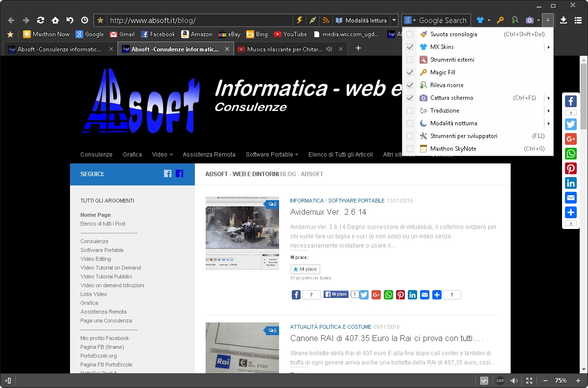Share via LinkedIn in floating side bar
This screenshot has width=588, height=388.
[x=571, y=183]
